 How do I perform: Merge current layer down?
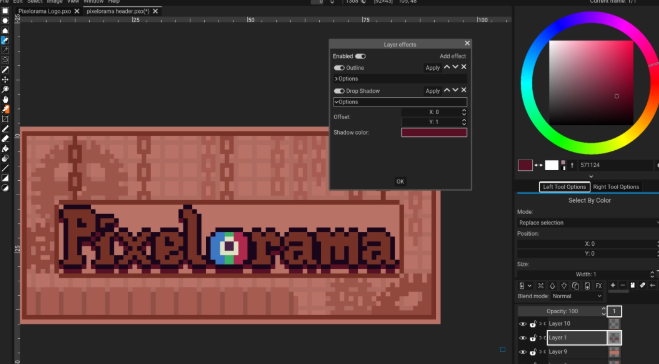coord(587,286)
